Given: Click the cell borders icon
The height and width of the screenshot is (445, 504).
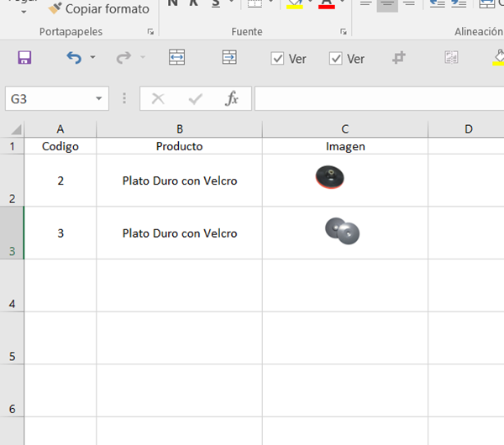Looking at the screenshot, I should (x=255, y=3).
